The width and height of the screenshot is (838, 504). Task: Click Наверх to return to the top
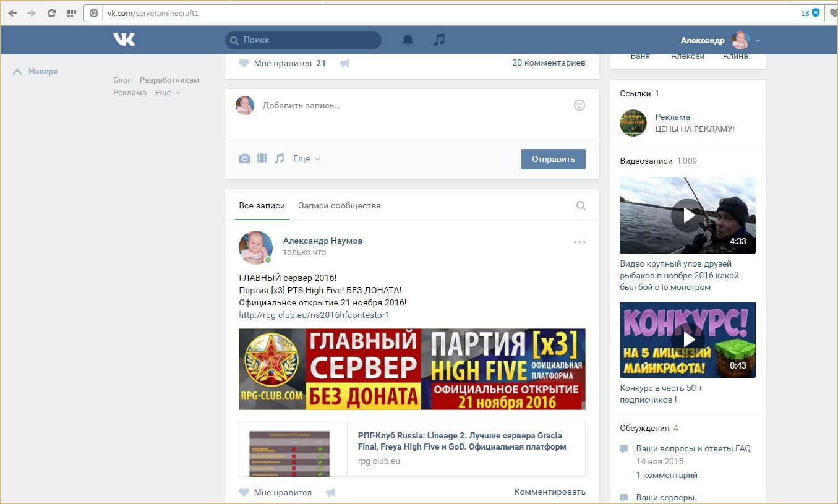click(35, 72)
